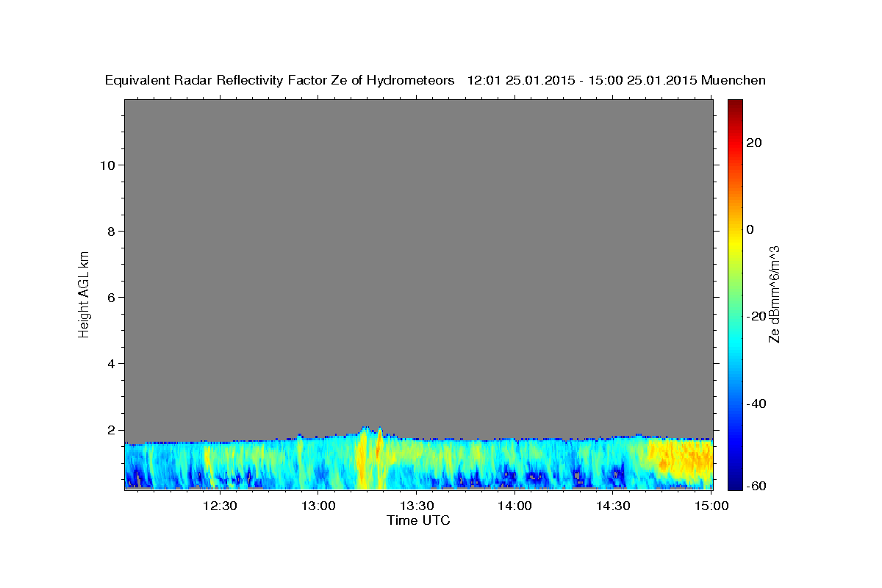Click the 15:00 time tick label
This screenshot has height=588, width=882.
tap(711, 506)
